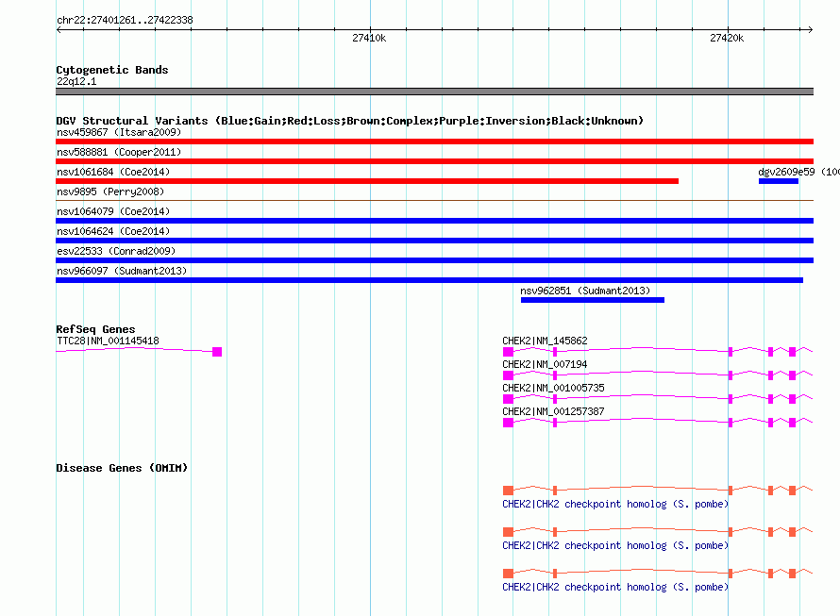Click the nsv962851 (Sudmant2013) short blue bar
This screenshot has width=840, height=616.
click(593, 300)
